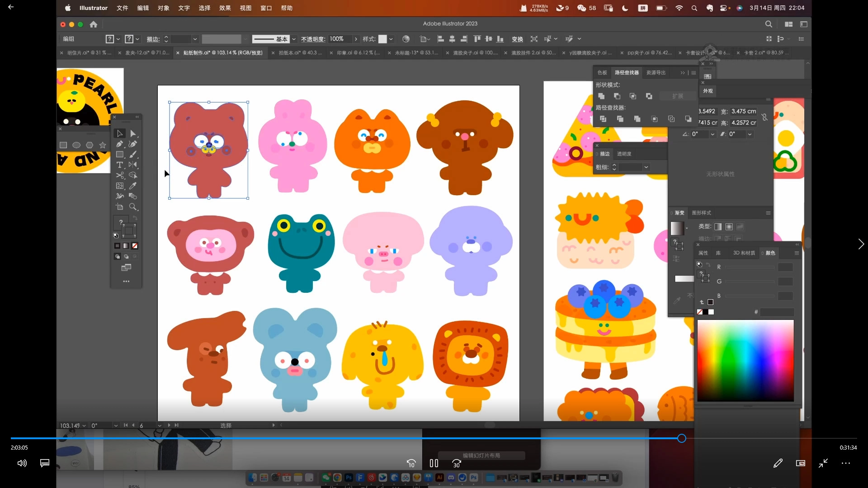868x488 pixels.
Task: Select radial gradient type
Action: point(729,227)
